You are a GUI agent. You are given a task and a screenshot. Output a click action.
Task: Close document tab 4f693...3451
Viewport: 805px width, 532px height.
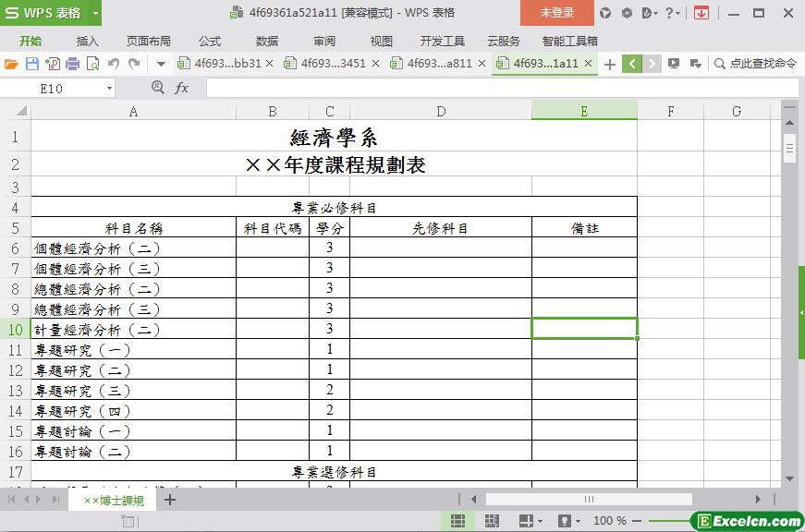(376, 64)
